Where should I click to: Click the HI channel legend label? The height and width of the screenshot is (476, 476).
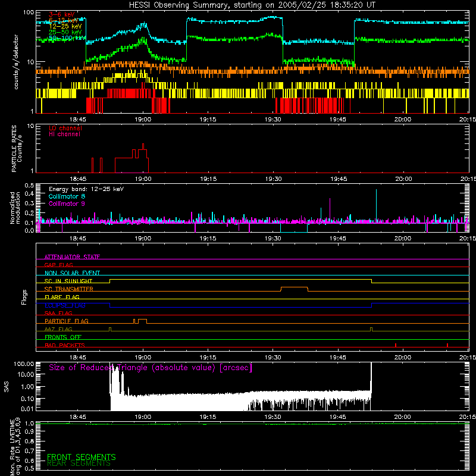coord(64,134)
